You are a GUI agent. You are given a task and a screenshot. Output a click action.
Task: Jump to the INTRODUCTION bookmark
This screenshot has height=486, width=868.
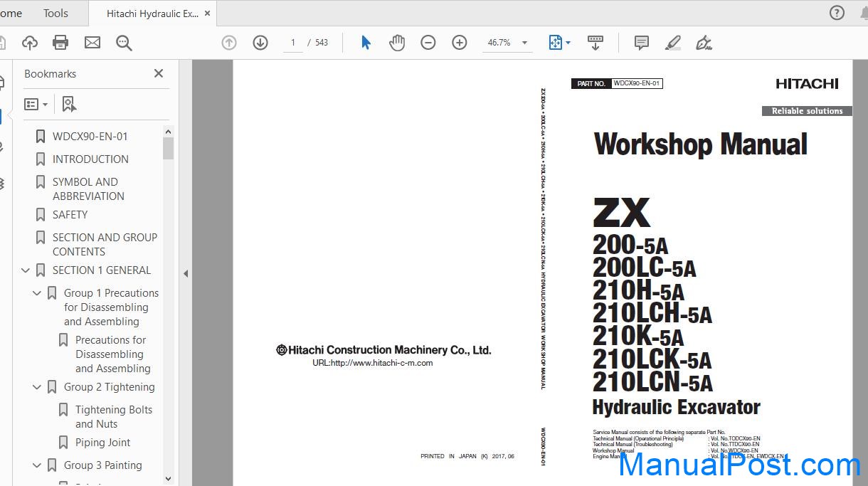tap(90, 159)
